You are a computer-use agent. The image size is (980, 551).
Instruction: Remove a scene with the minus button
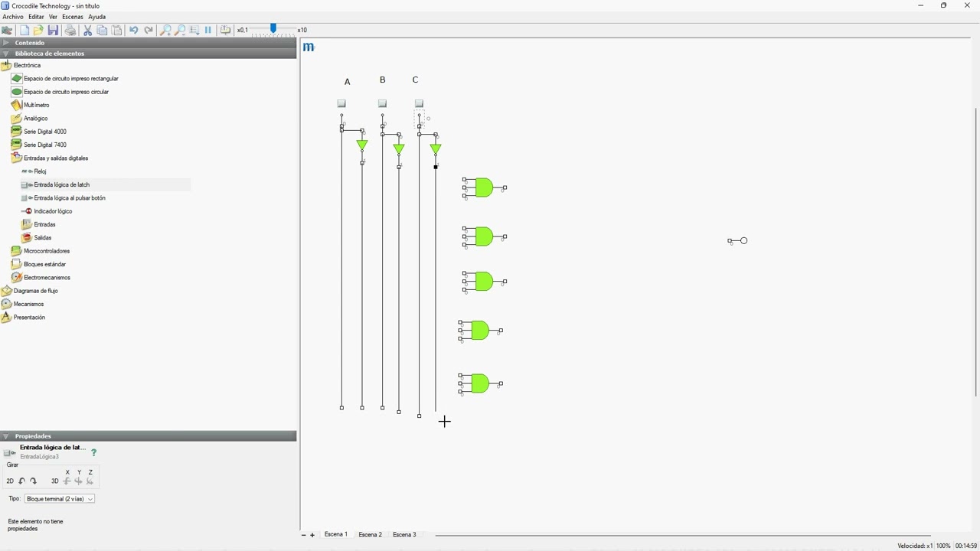[x=303, y=535]
